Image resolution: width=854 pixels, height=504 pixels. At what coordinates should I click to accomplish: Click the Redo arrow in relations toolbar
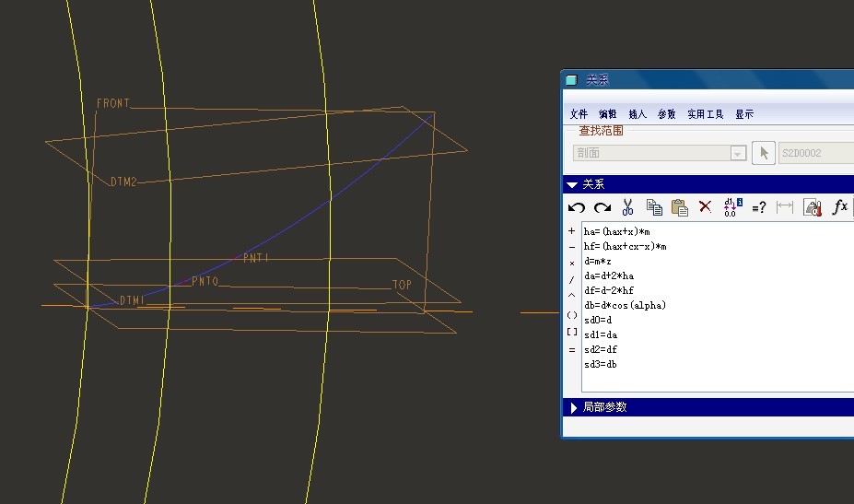coord(602,207)
